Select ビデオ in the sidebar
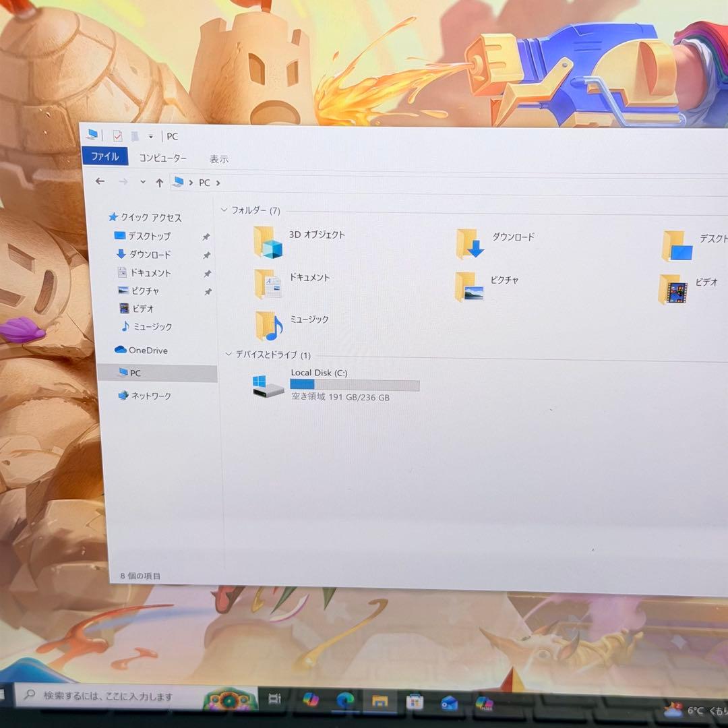This screenshot has width=728, height=728. [137, 309]
